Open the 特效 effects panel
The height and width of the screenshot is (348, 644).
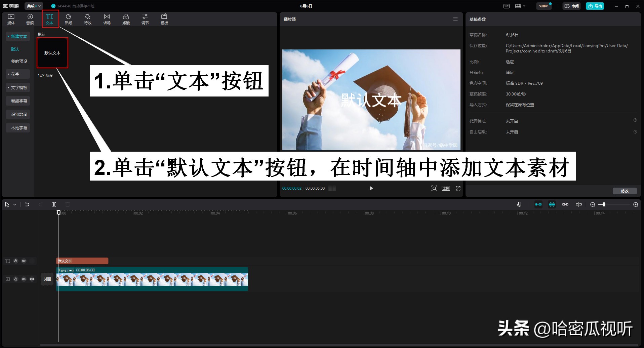point(87,18)
